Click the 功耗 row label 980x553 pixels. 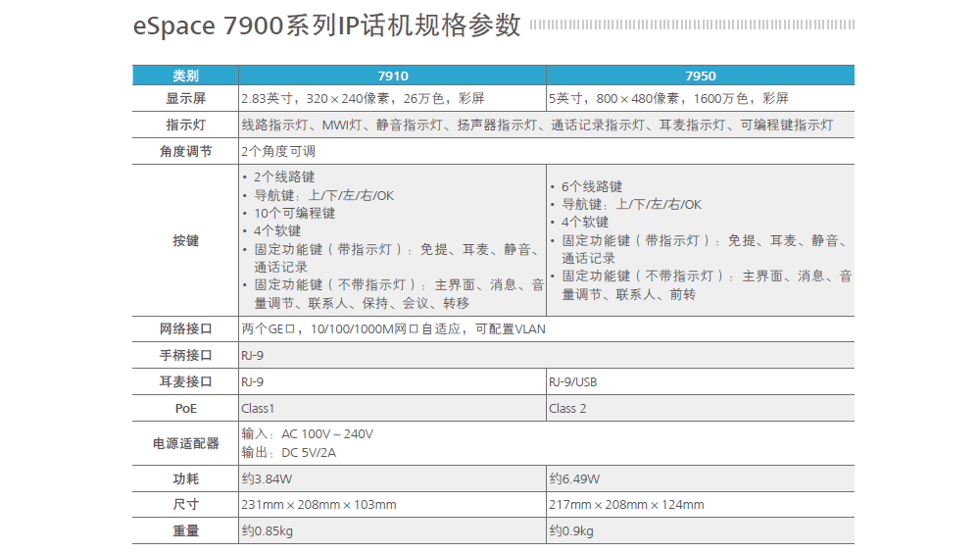185,479
